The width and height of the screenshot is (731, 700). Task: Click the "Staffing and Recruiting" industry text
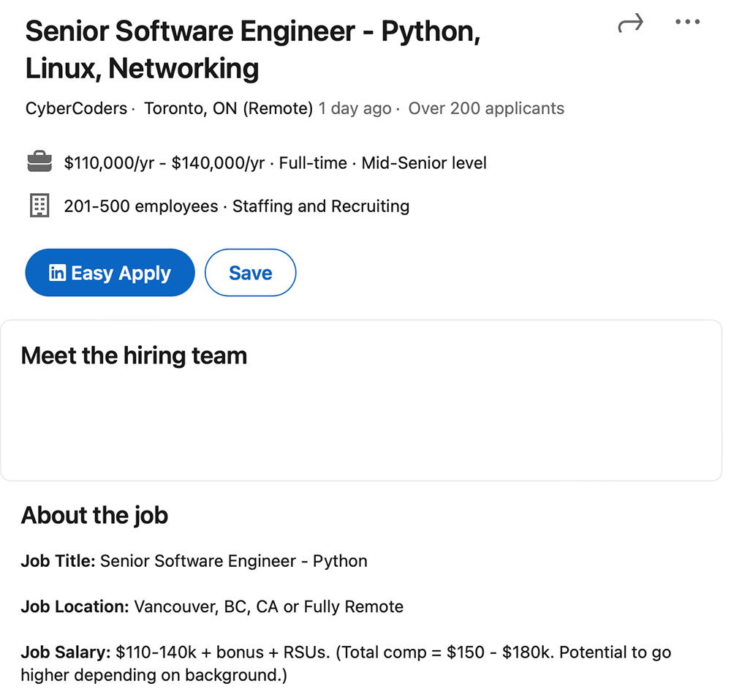321,206
